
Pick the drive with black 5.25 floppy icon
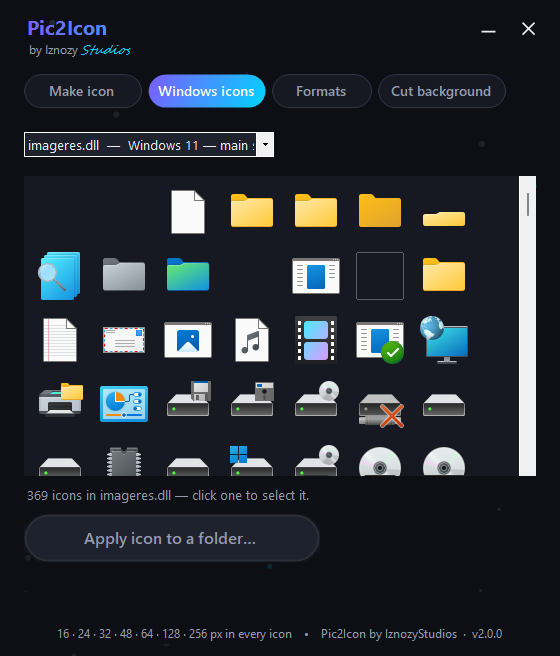253,398
